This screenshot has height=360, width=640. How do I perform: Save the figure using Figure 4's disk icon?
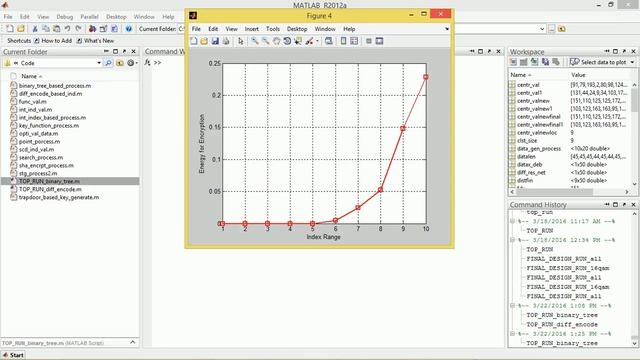(215, 41)
